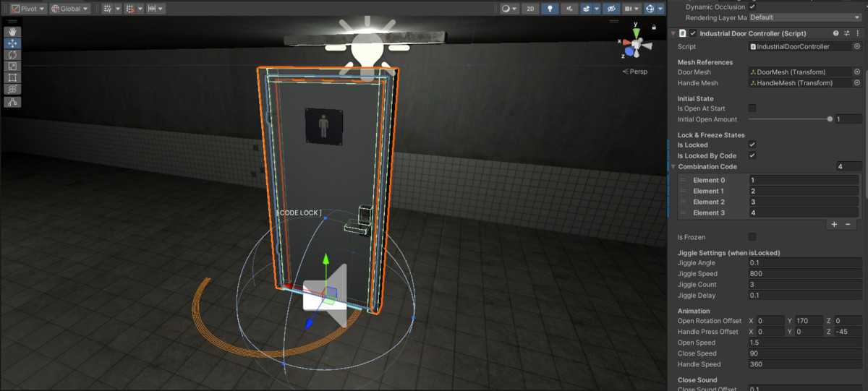Click the draw mode shading sphere icon
The width and height of the screenshot is (868, 391).
pos(506,9)
